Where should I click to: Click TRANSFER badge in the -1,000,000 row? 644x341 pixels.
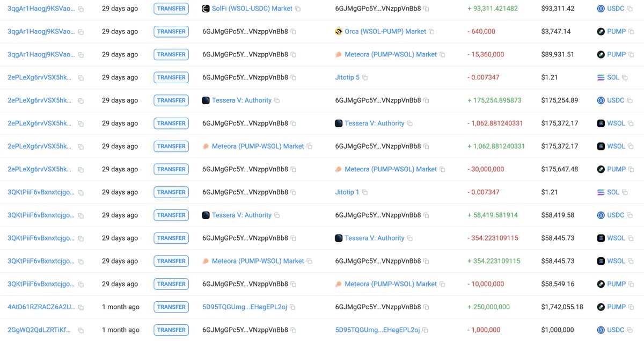(171, 330)
